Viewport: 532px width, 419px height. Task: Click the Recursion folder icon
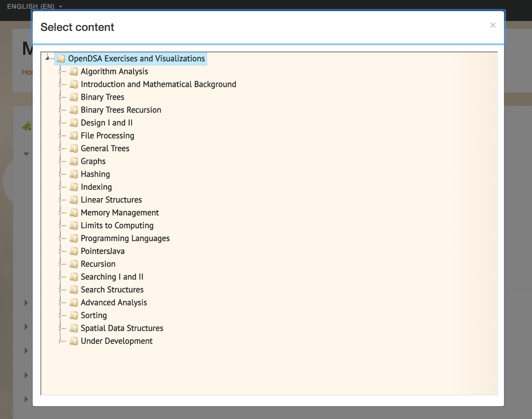74,264
